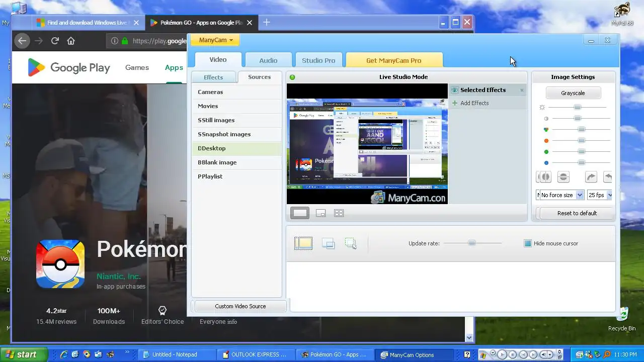
Task: Close the Find and download Windows Live tab
Action: [136, 23]
